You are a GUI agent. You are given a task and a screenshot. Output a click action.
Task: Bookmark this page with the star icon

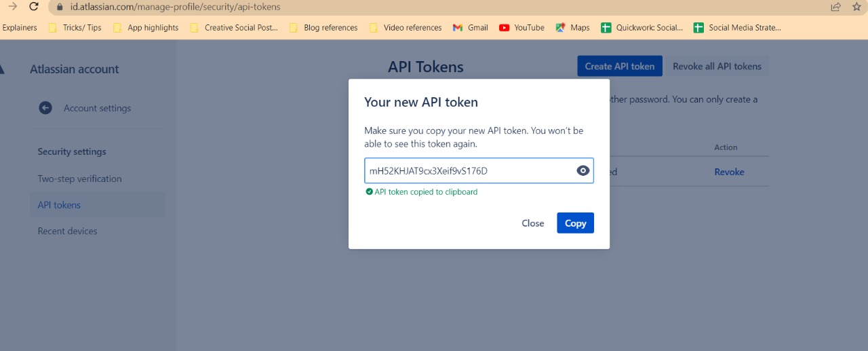pyautogui.click(x=856, y=7)
